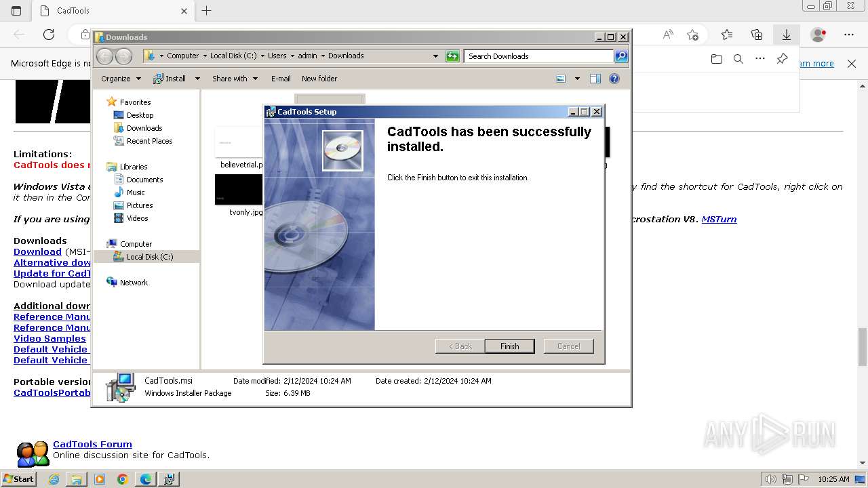The width and height of the screenshot is (868, 488).
Task: Click the Cancel button in CadTools Setup
Action: click(x=568, y=346)
